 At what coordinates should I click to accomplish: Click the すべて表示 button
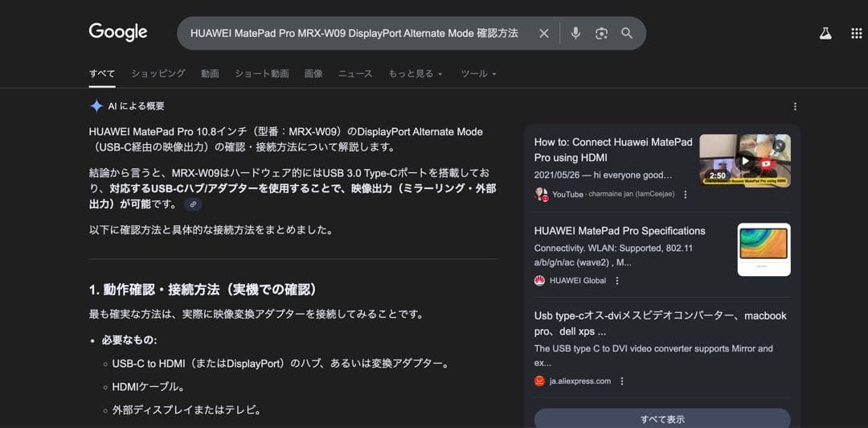pyautogui.click(x=662, y=418)
